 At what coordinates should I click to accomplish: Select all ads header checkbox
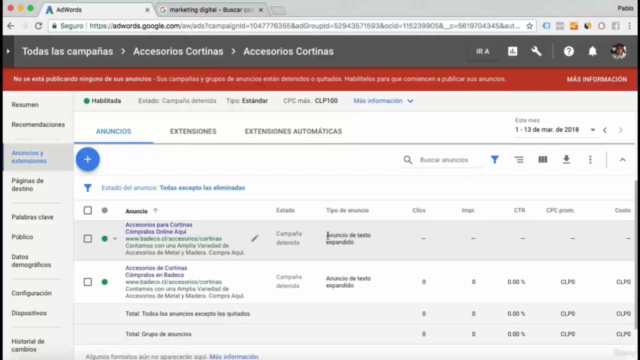click(x=88, y=211)
